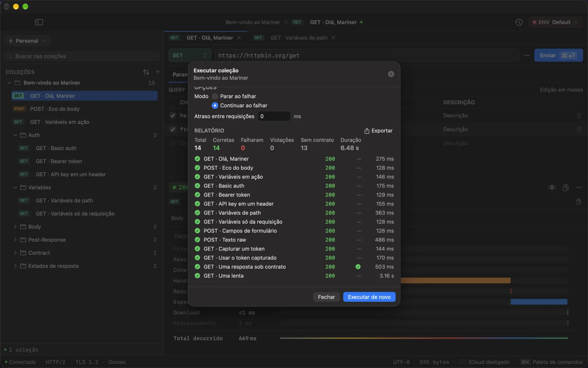Delete first query row with trash icon
The image size is (588, 368).
point(579,116)
